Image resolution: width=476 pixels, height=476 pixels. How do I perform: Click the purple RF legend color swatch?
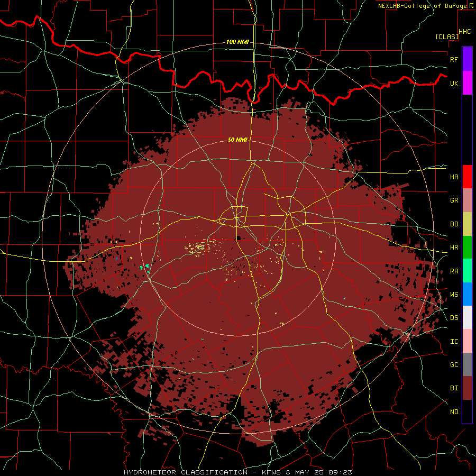467,59
